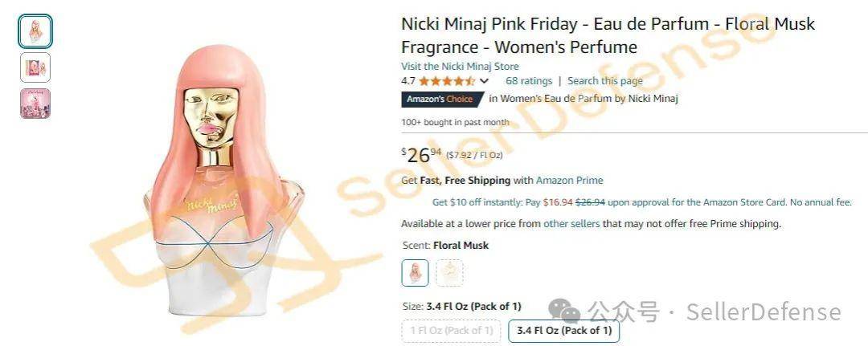Viewport: 868px width, 346px height.
Task: Click Search this page link
Action: pyautogui.click(x=605, y=81)
